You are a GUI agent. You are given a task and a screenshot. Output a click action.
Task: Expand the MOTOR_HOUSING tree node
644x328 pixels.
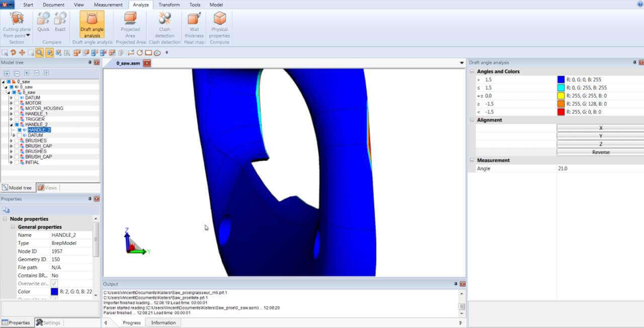pos(11,108)
